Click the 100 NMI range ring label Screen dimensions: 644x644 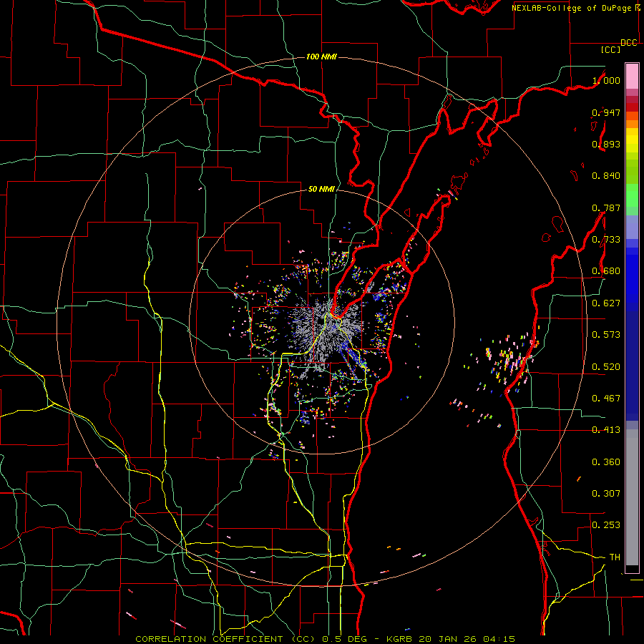[x=321, y=57]
